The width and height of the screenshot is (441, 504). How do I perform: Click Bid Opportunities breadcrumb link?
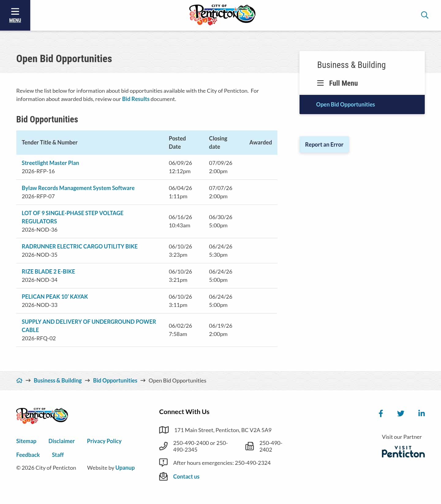[x=115, y=380]
